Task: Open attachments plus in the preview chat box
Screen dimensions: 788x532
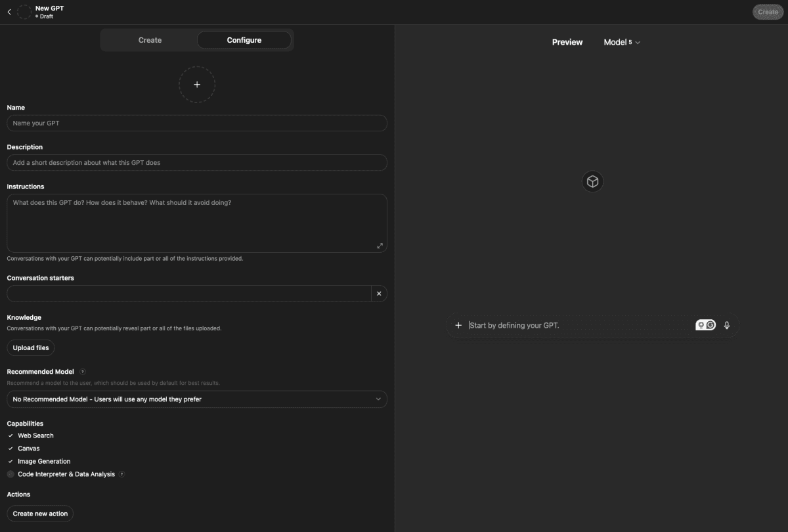Action: (x=458, y=325)
